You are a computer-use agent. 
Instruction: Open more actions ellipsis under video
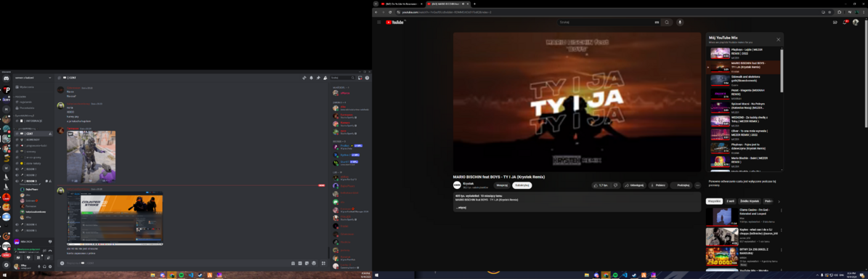(x=697, y=185)
